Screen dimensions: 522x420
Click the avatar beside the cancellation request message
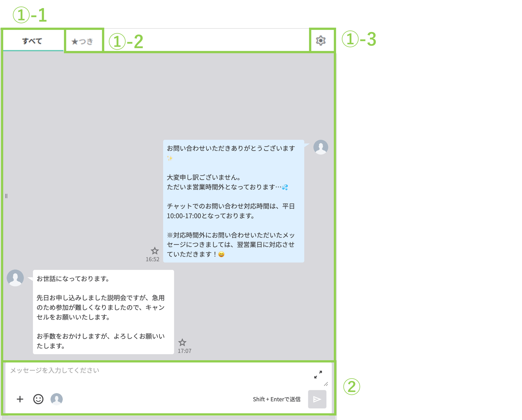15,278
